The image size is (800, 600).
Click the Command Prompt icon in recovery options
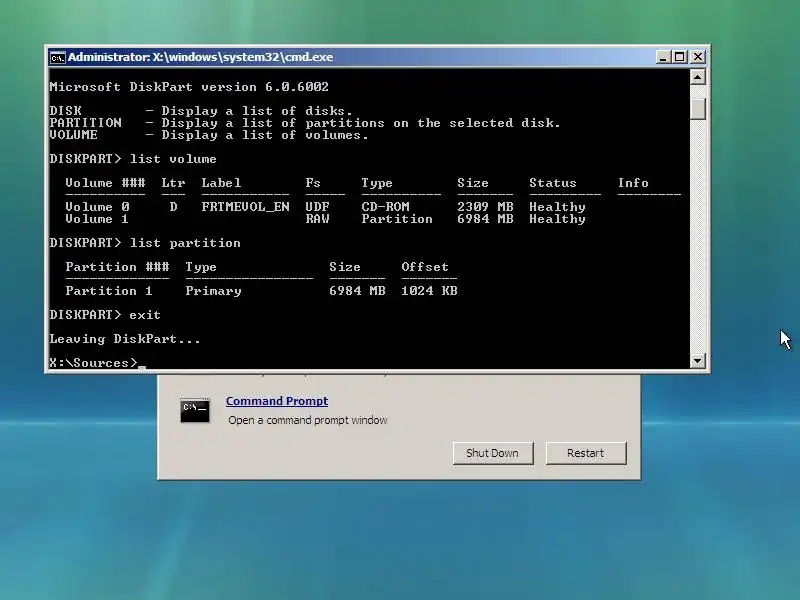[194, 410]
